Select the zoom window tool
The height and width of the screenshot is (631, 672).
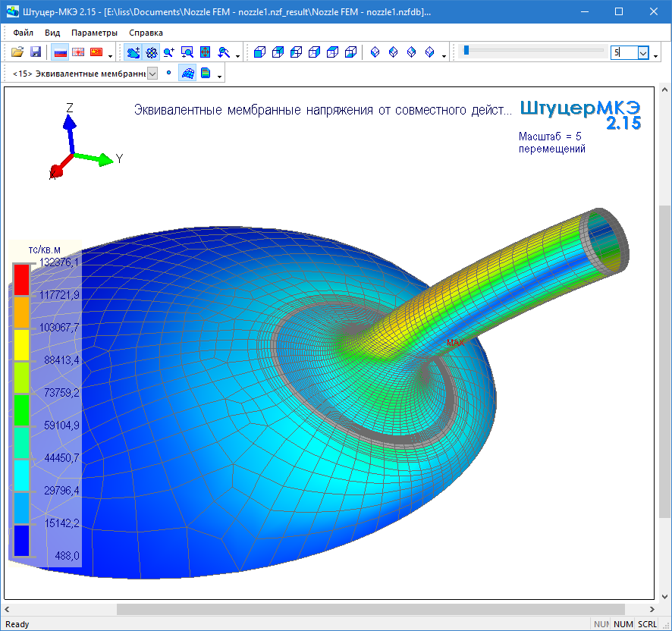187,52
